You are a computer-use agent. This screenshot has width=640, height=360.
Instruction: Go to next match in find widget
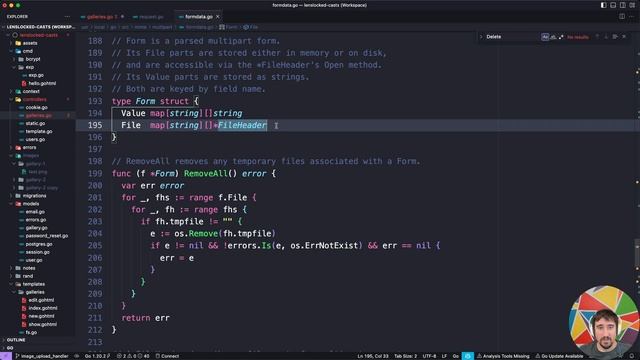pyautogui.click(x=606, y=37)
